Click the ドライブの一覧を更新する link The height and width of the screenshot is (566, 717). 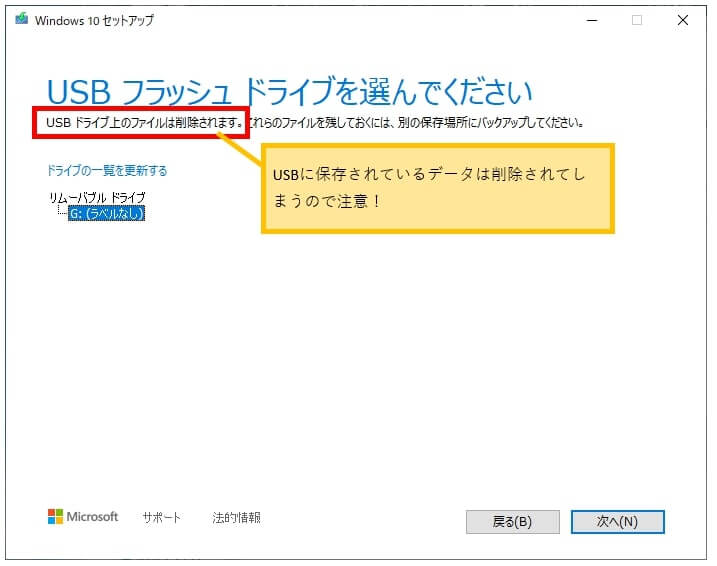107,171
